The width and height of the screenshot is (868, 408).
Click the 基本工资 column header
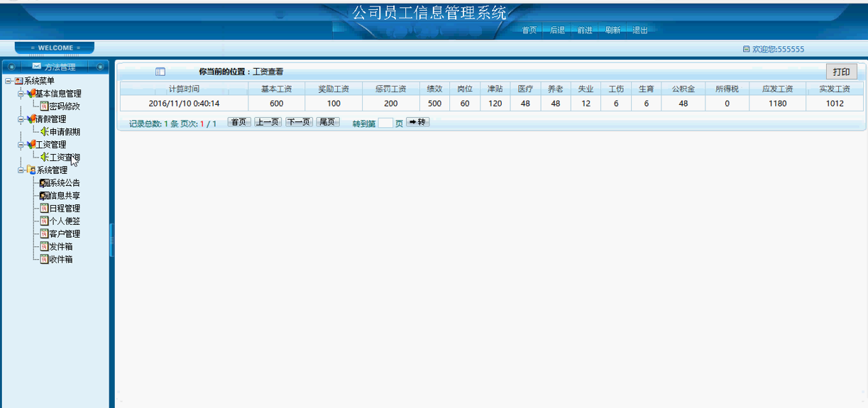pyautogui.click(x=276, y=89)
